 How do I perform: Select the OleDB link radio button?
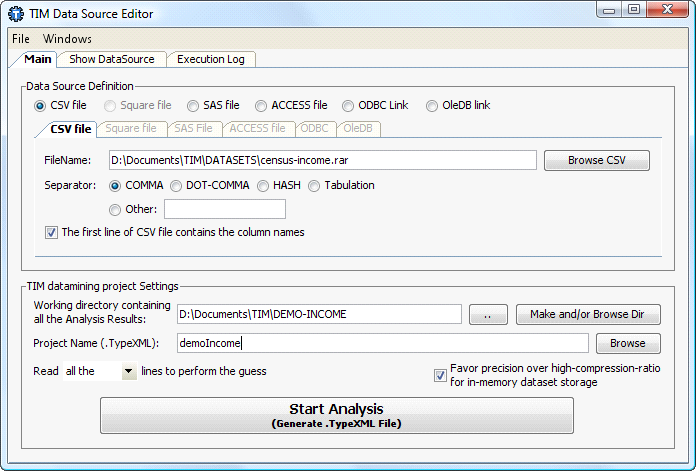(432, 106)
